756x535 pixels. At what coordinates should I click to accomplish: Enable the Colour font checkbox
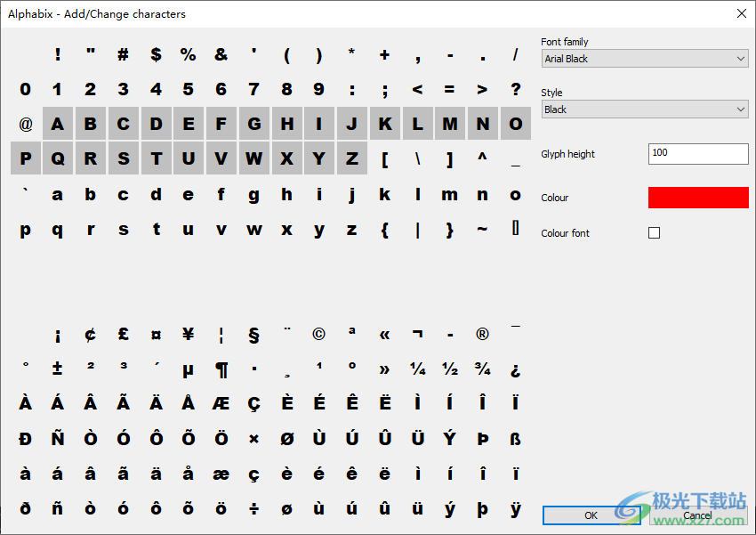[x=654, y=233]
